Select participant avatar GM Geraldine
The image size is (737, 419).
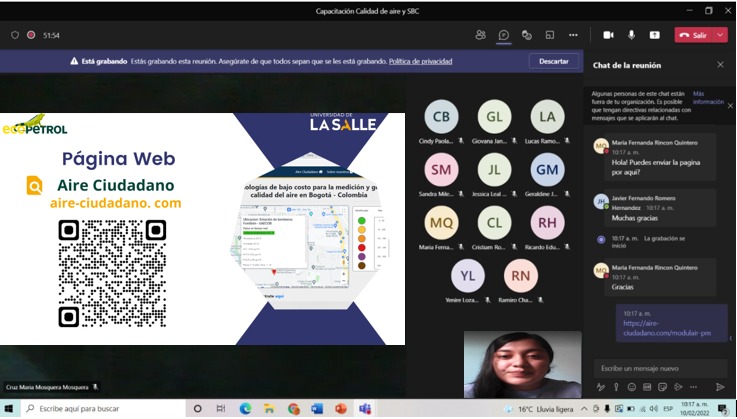[x=547, y=170]
